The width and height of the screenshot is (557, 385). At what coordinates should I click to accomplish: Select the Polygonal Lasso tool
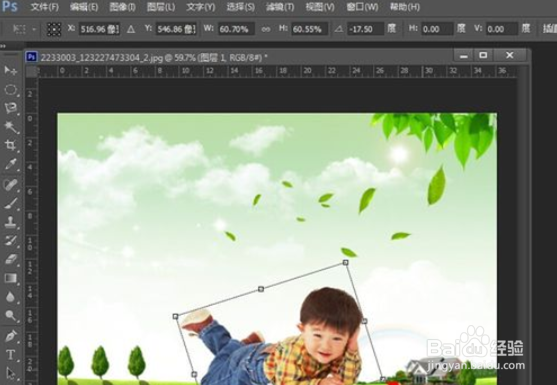point(10,108)
